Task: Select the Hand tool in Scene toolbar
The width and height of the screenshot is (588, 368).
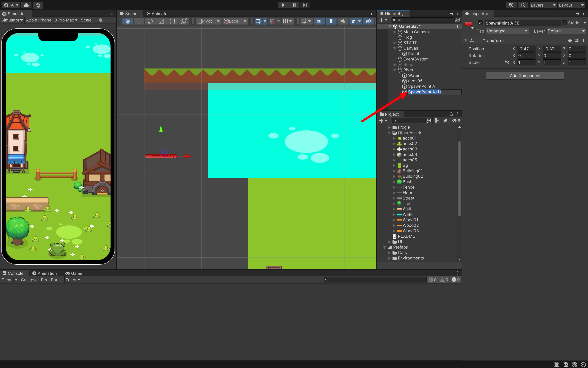Action: [128, 21]
